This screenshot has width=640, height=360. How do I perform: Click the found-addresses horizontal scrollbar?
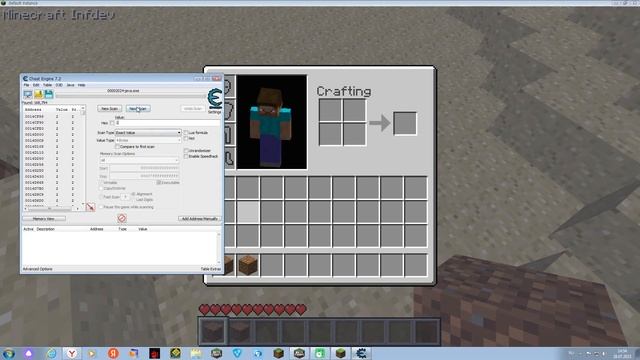[52, 209]
